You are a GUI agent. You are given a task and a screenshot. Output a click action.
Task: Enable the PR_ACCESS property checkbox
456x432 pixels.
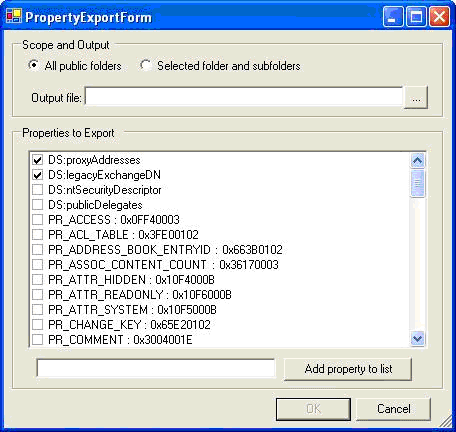38,220
